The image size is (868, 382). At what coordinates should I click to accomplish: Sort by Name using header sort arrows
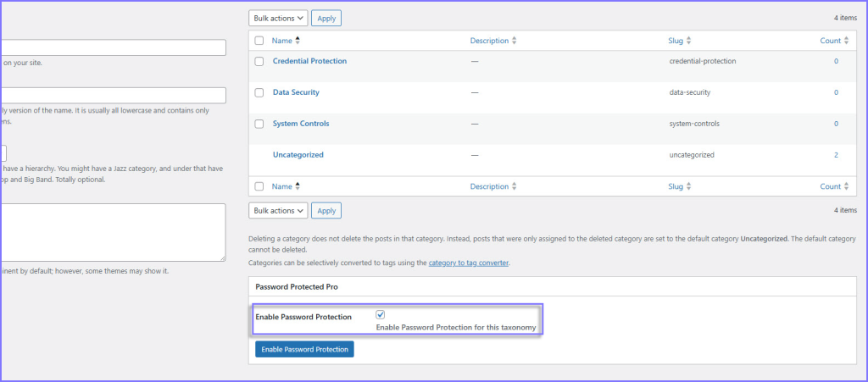click(298, 41)
